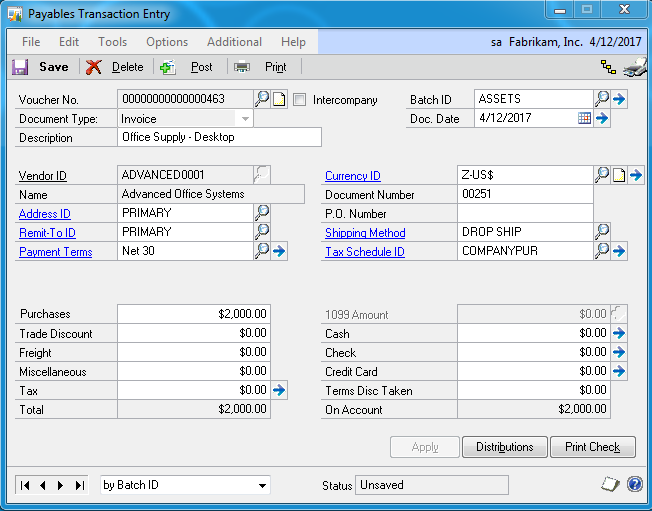Click the Save toolbar icon

pyautogui.click(x=20, y=67)
